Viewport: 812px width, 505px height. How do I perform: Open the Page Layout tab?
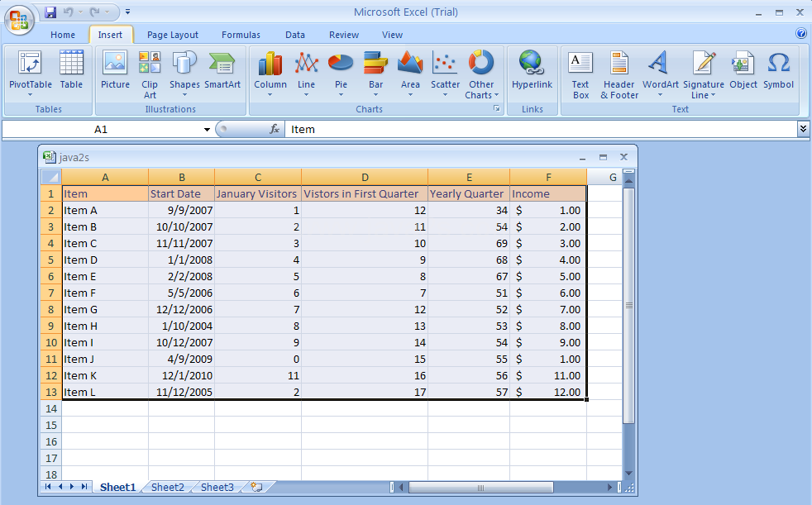(173, 35)
